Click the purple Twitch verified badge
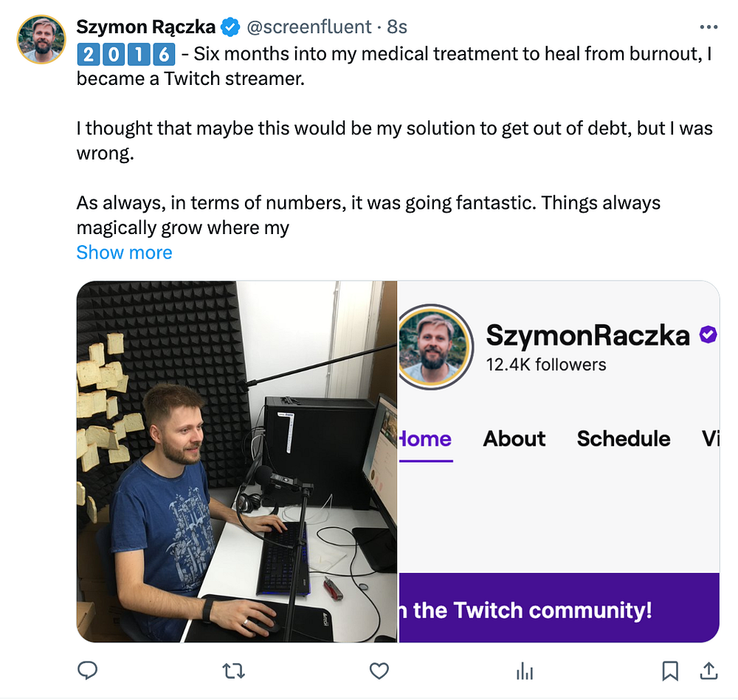 708,334
